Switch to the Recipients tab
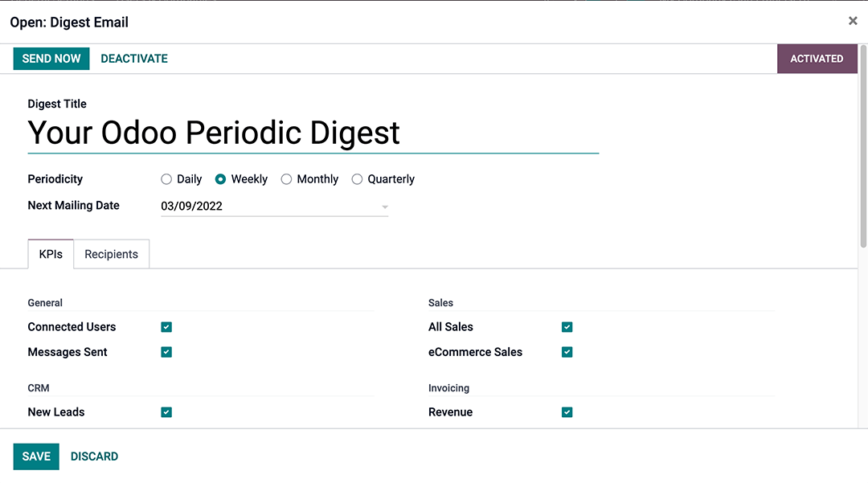This screenshot has width=868, height=483. [x=111, y=254]
